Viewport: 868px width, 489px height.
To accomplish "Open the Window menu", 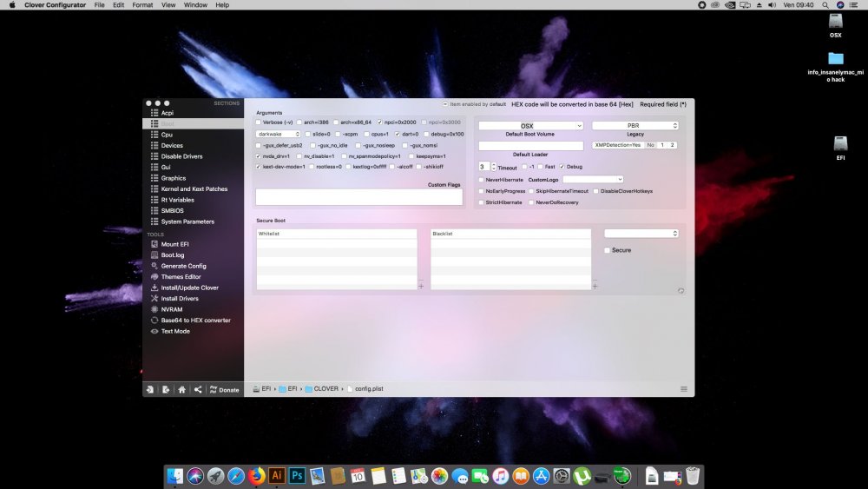I will [195, 5].
